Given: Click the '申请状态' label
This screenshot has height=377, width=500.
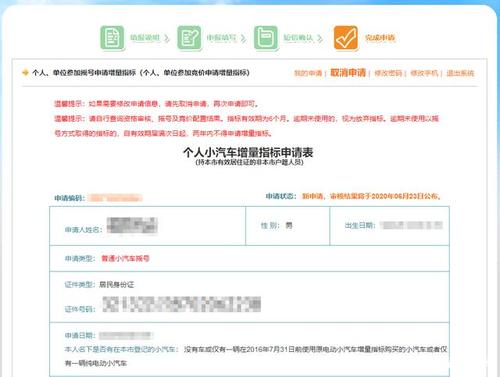Looking at the screenshot, I should click(x=281, y=196).
